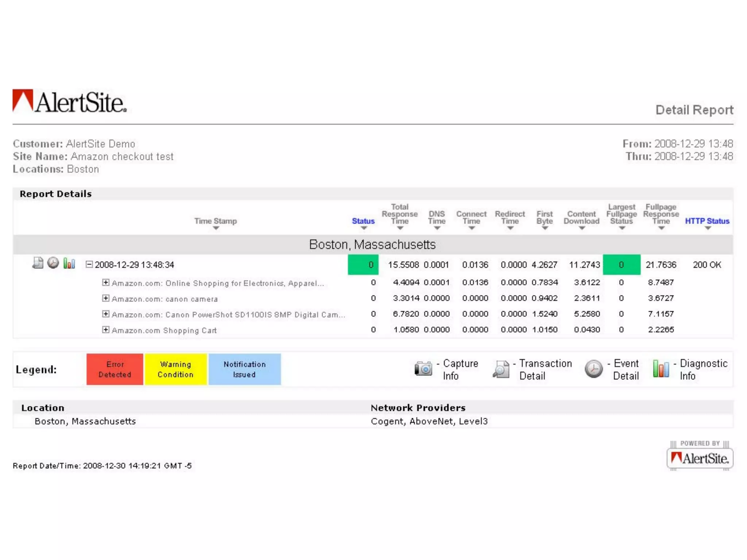Open the Transaction Detail icon in data row
The height and width of the screenshot is (560, 747).
coord(38,263)
